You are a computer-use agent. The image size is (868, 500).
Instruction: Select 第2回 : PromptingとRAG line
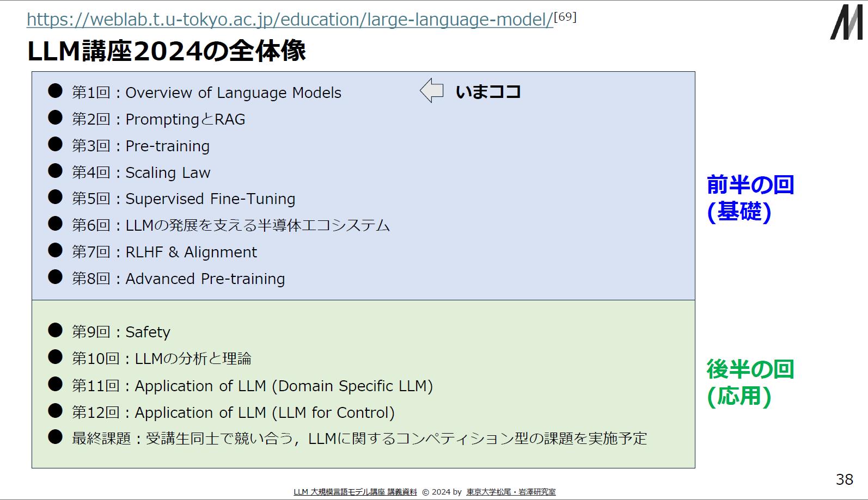pos(158,119)
